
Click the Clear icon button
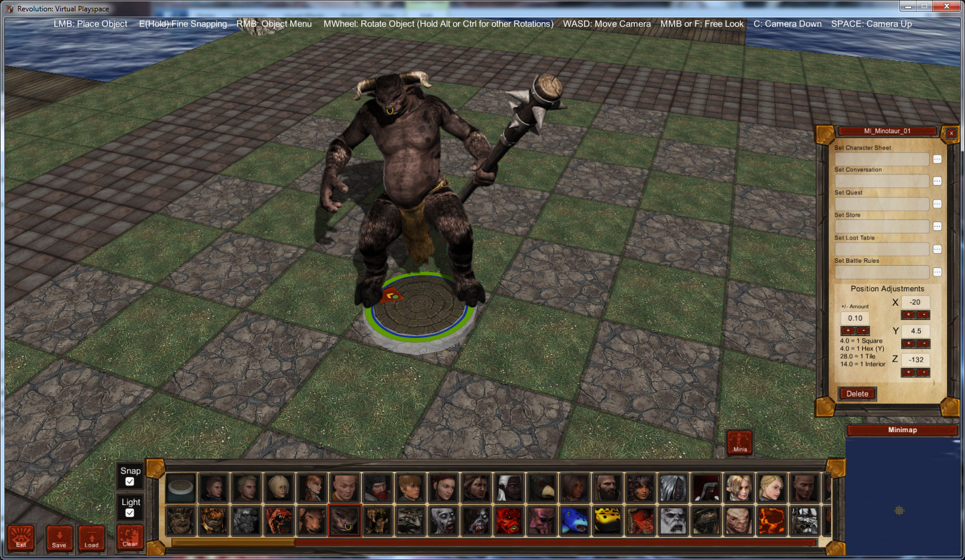pos(130,539)
